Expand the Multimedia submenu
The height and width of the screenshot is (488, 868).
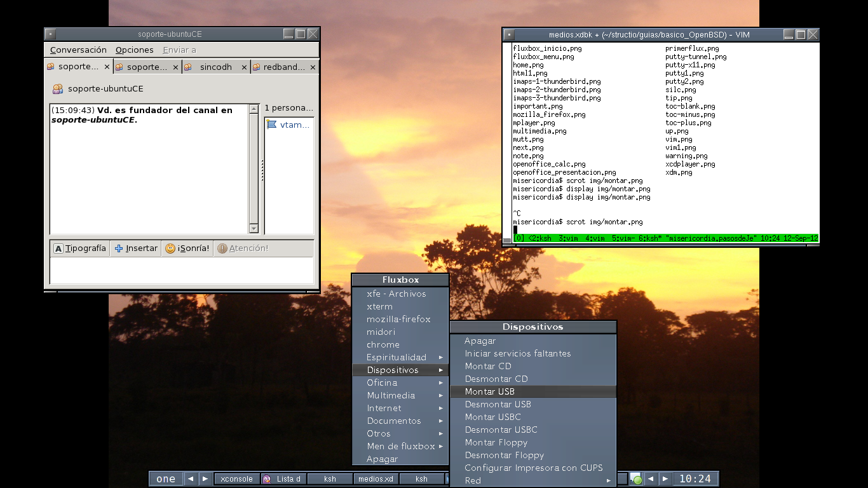click(x=400, y=395)
